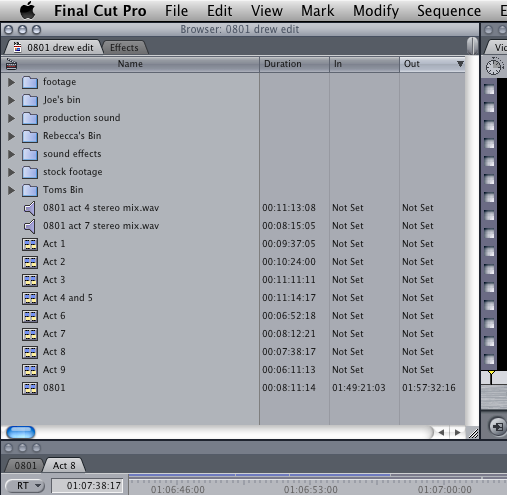Select the Act 4 and 5 sequence name

[x=68, y=298]
